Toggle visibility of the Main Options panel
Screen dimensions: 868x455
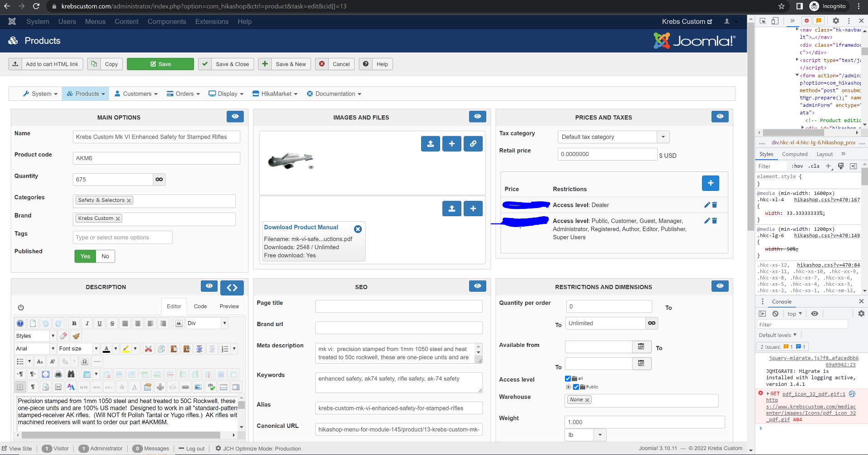click(x=235, y=117)
